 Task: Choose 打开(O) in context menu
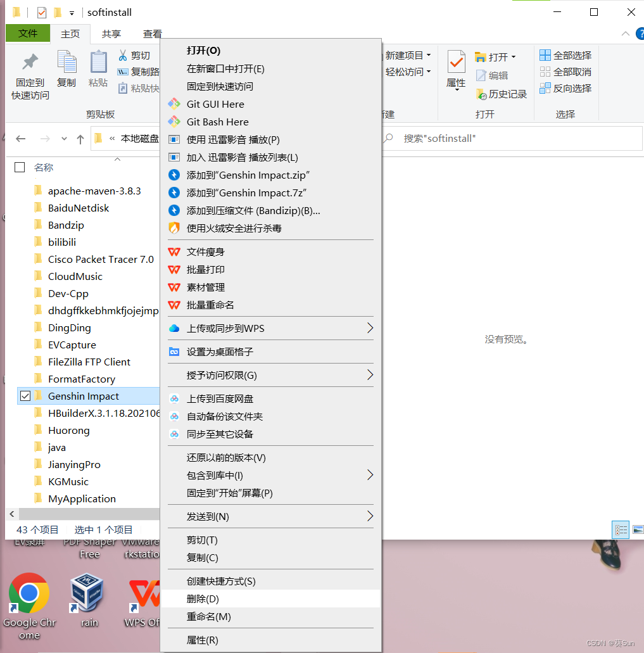270,51
